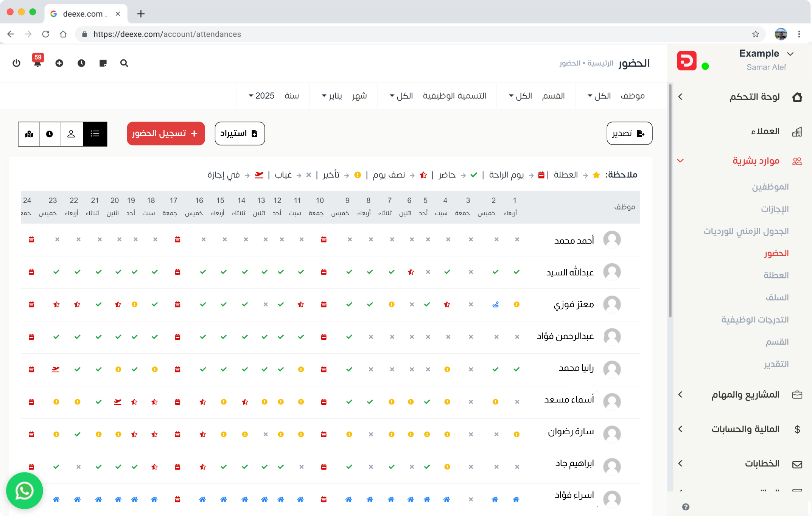Switch to employee person view toggle
Screen dimensions: 812x516
[x=71, y=134]
